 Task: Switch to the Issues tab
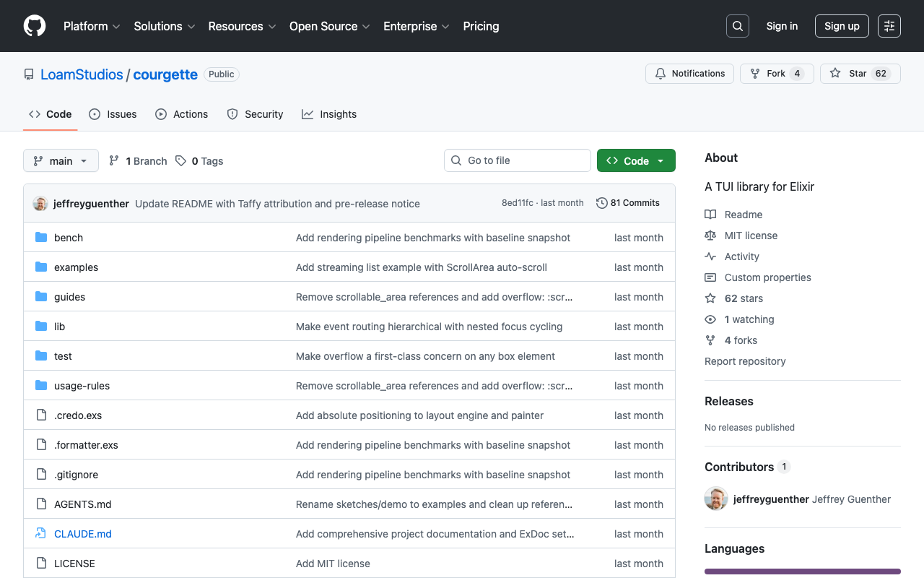pyautogui.click(x=113, y=113)
